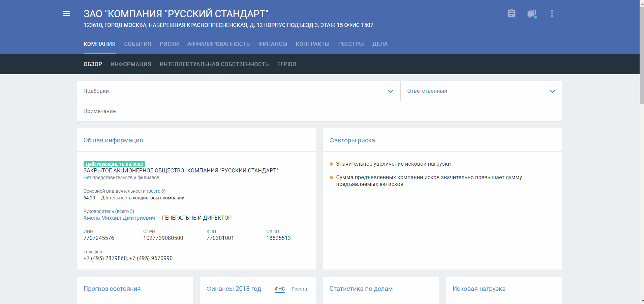The width and height of the screenshot is (644, 304).
Task: Click the ОКПО value 18525513
Action: (278, 238)
